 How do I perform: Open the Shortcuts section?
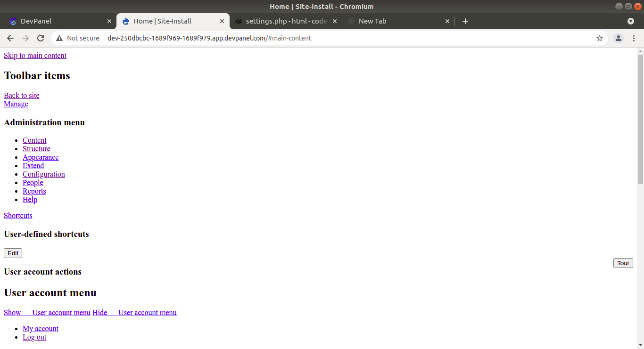click(18, 215)
